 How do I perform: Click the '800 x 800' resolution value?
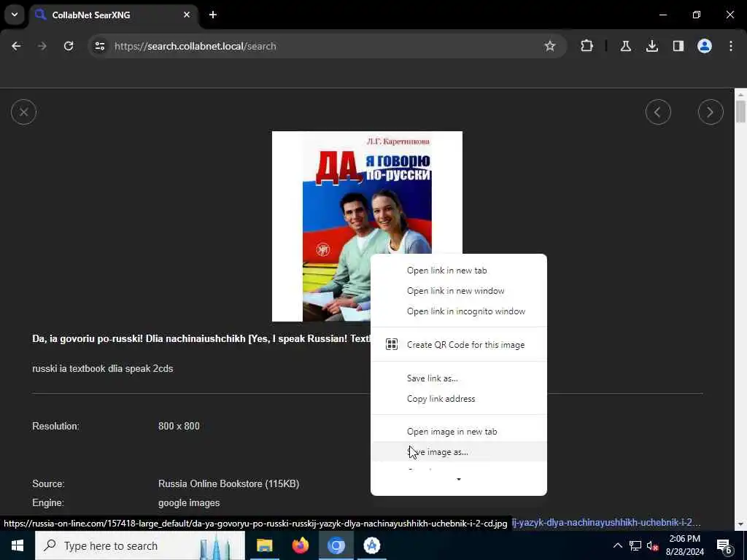coord(179,426)
